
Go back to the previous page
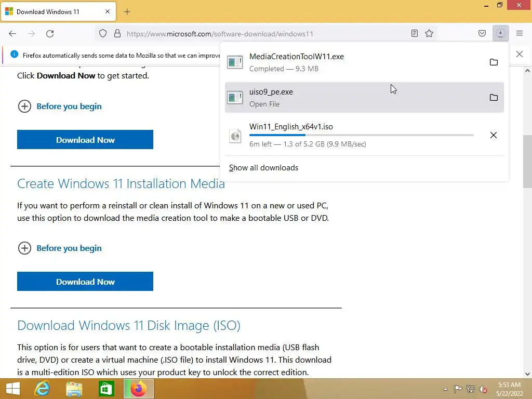click(12, 34)
